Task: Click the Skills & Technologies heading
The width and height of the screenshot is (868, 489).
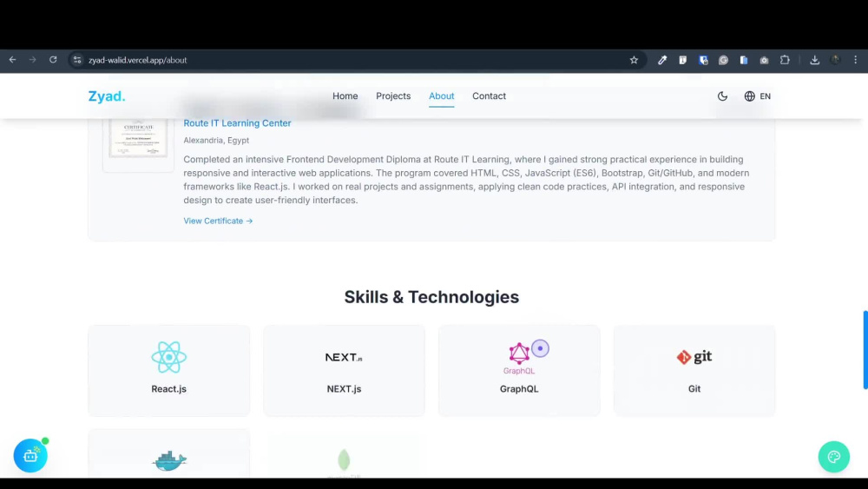Action: [431, 297]
